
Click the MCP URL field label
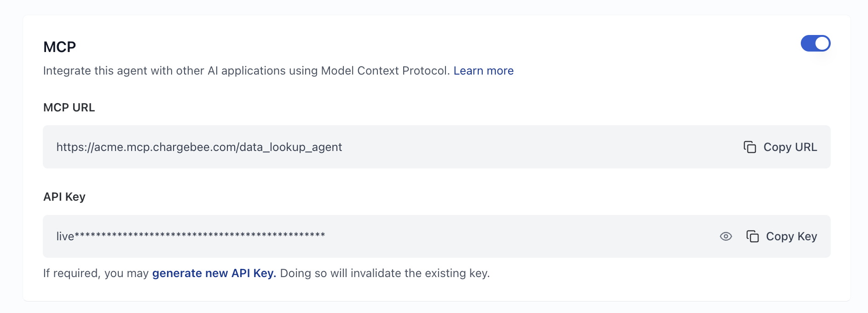[69, 107]
